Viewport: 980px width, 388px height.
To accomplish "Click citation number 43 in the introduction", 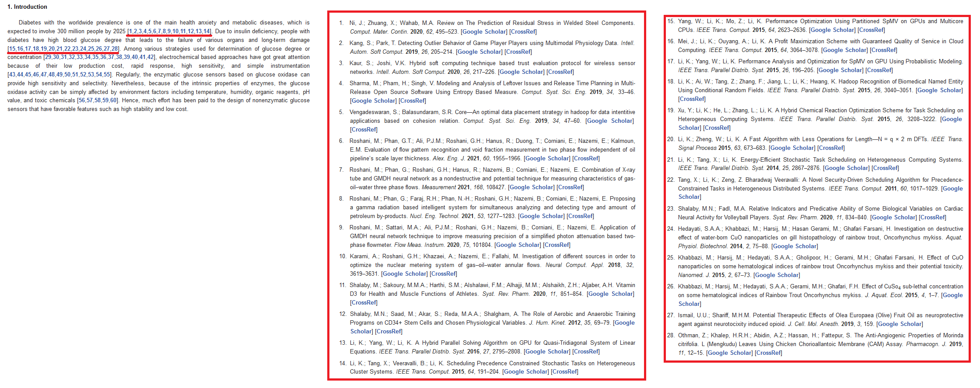I will [x=12, y=75].
